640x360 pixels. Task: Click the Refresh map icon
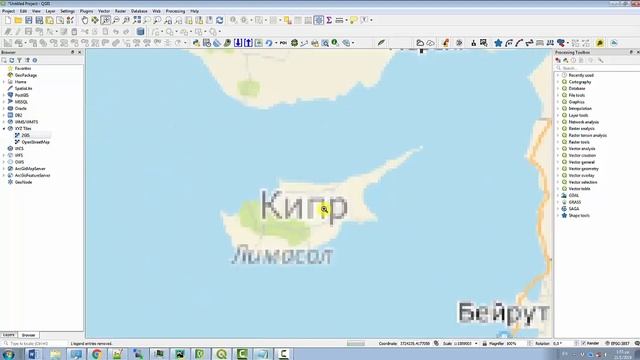pos(220,20)
